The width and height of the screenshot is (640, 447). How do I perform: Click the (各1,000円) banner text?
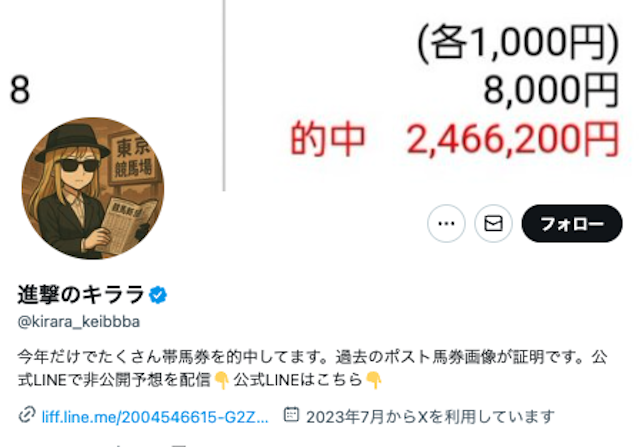(518, 42)
